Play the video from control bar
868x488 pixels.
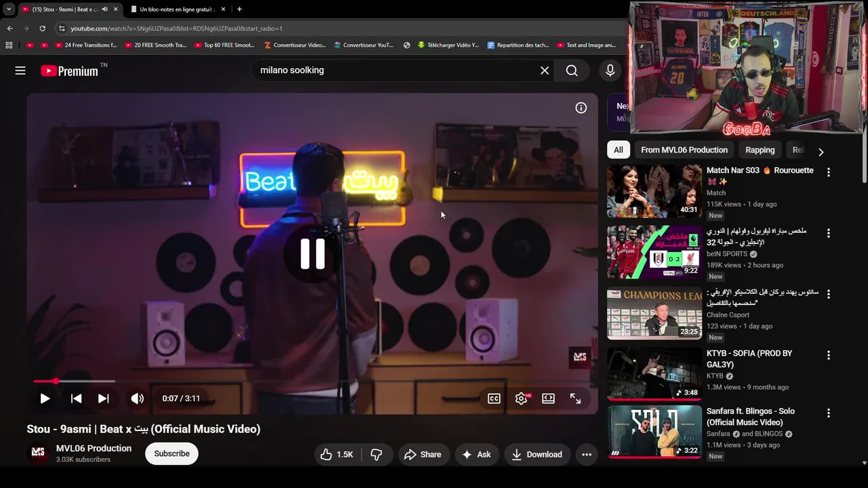45,399
